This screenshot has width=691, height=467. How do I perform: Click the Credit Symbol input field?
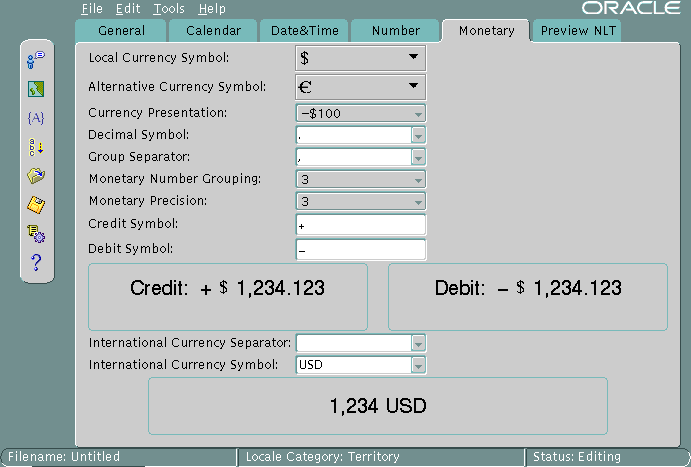tap(360, 225)
